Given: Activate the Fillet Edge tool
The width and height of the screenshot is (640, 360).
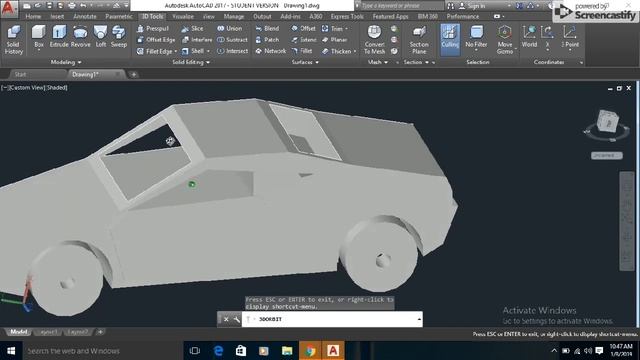Looking at the screenshot, I should (155, 51).
